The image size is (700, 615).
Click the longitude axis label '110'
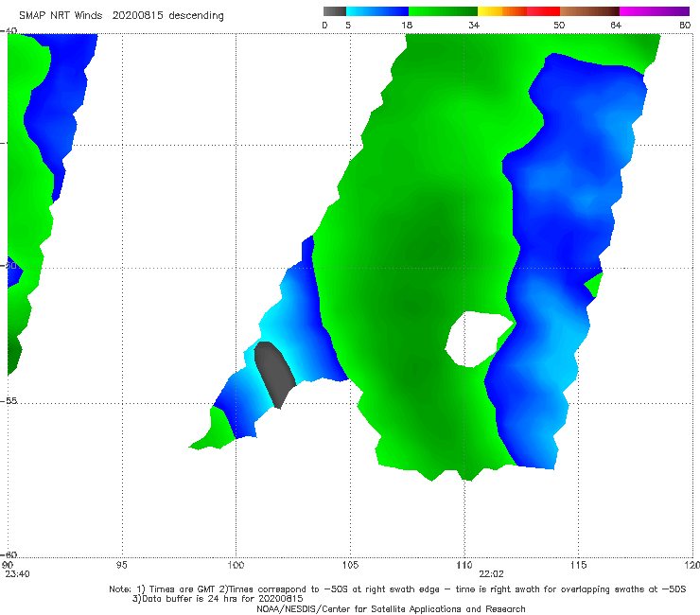tap(464, 566)
